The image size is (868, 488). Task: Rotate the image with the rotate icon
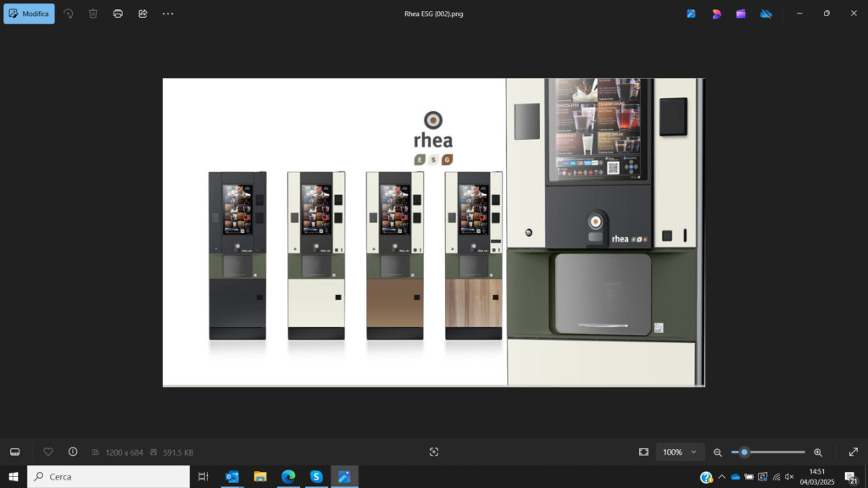(68, 14)
